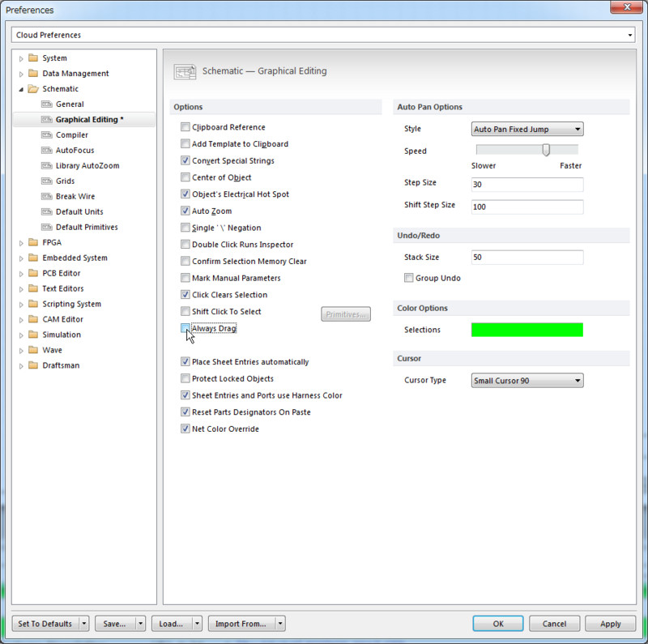This screenshot has width=648, height=644.
Task: Click the Embedded System folder icon
Action: (x=33, y=258)
